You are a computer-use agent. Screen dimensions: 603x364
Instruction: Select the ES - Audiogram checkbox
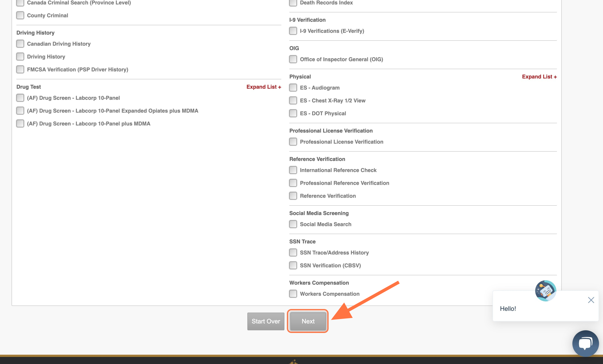[293, 88]
